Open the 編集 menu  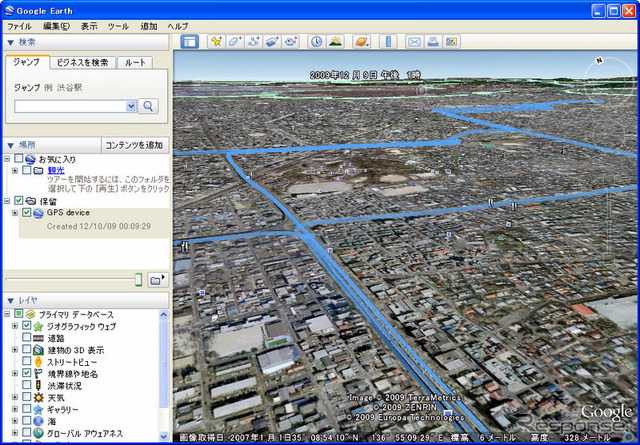coord(56,26)
